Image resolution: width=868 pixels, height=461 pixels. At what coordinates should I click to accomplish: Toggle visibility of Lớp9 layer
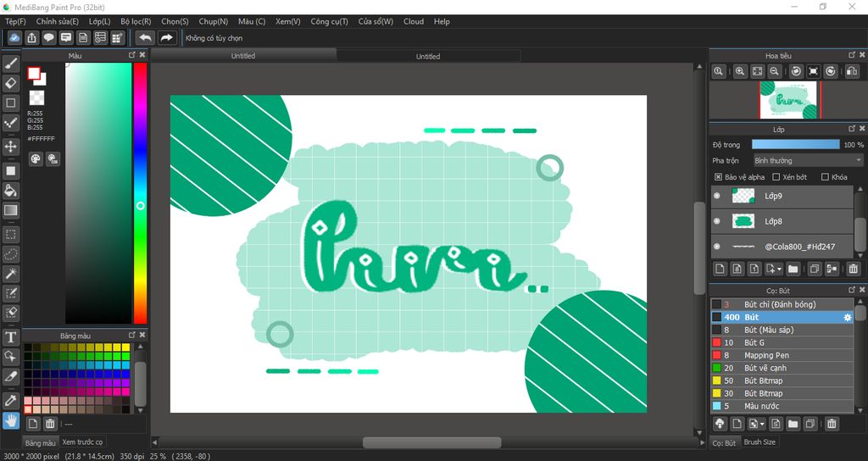[x=717, y=196]
